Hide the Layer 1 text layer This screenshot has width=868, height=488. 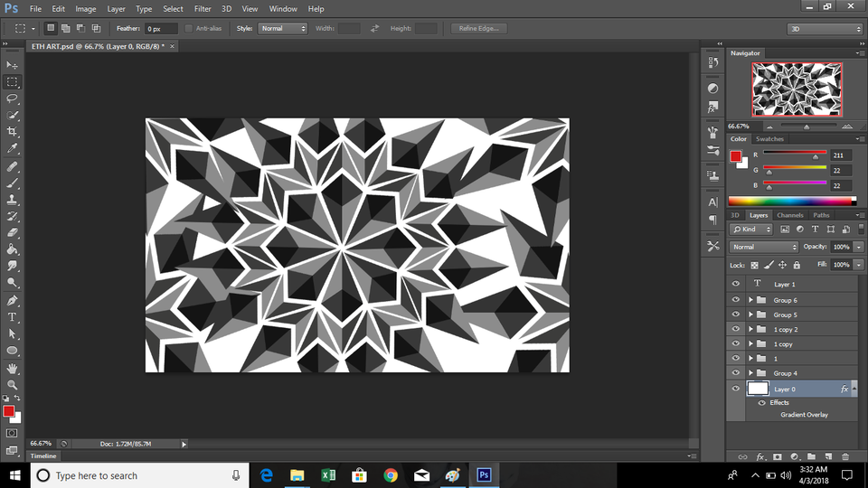pos(736,284)
